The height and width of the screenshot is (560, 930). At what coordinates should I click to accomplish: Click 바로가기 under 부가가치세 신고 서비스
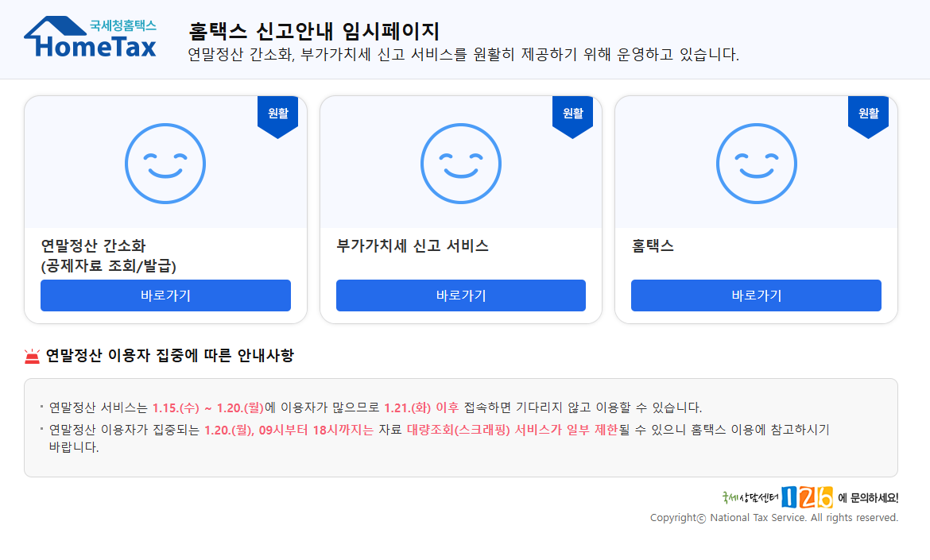coord(460,295)
